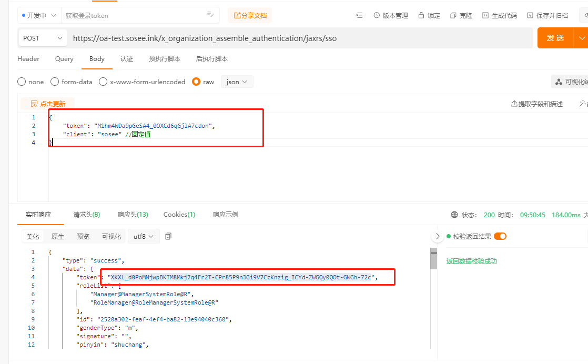The width and height of the screenshot is (588, 364).
Task: Click the 可视化 structure button
Action: pos(570,82)
